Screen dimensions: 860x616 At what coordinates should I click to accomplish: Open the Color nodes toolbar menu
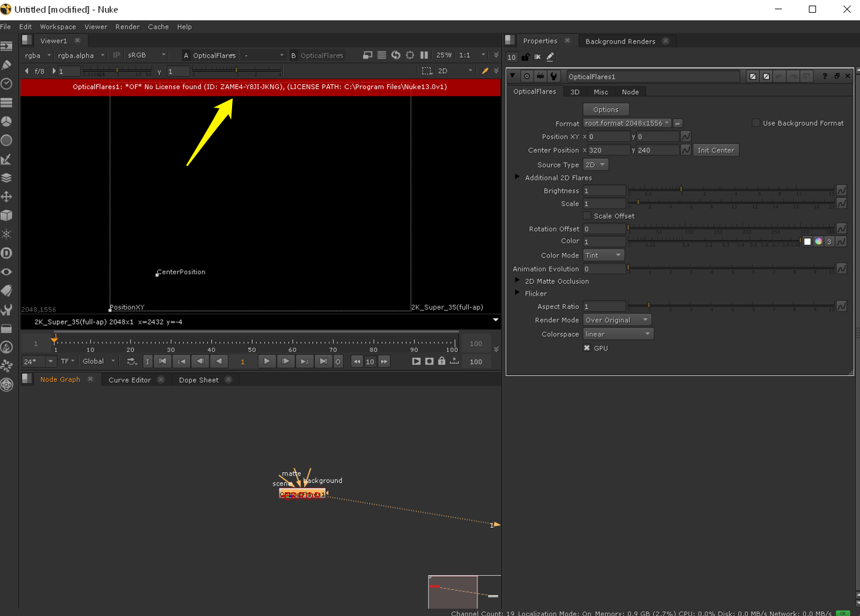pos(7,121)
